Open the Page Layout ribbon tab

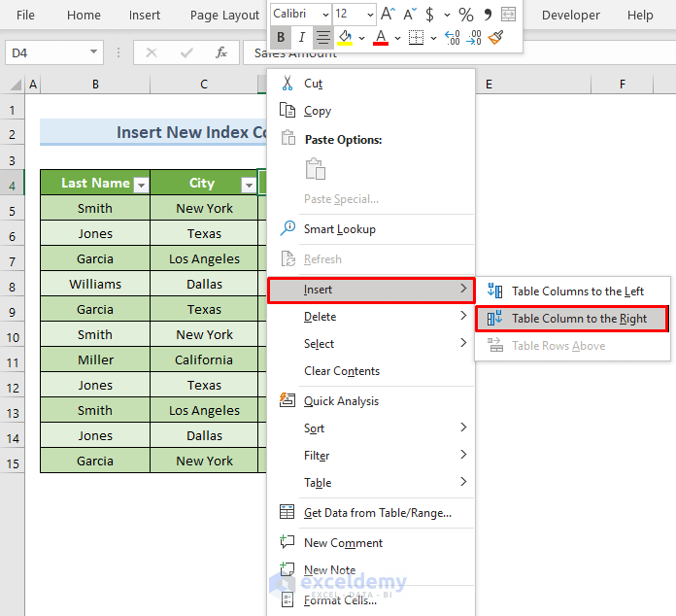[224, 16]
